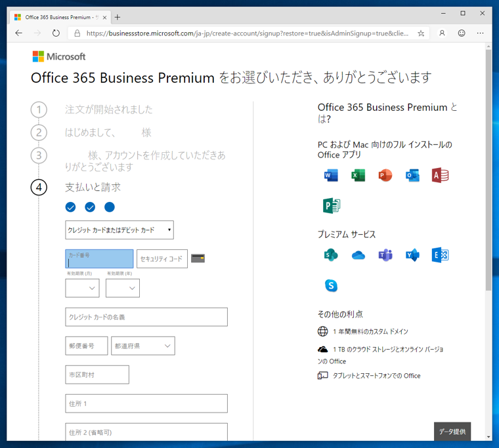Click the Excel app icon
The image size is (499, 448).
click(x=358, y=175)
